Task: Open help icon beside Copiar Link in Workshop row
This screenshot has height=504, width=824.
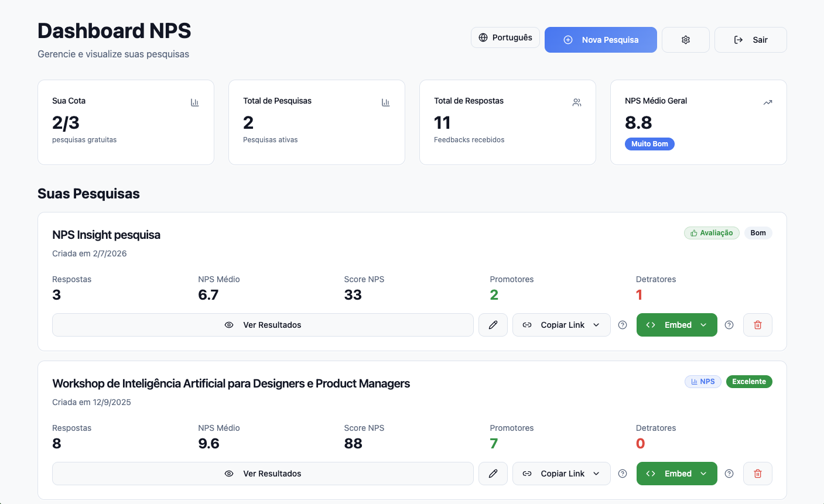Action: (623, 474)
